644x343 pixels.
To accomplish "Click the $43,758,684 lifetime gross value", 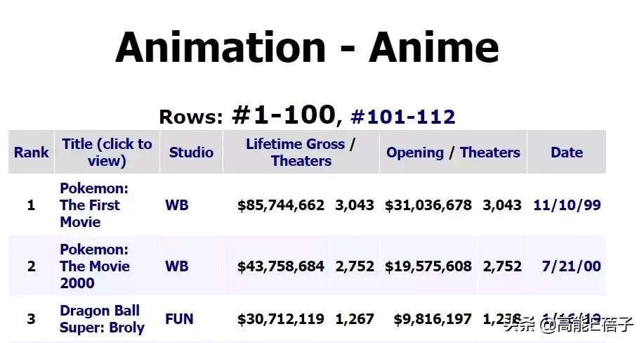I will (x=281, y=266).
